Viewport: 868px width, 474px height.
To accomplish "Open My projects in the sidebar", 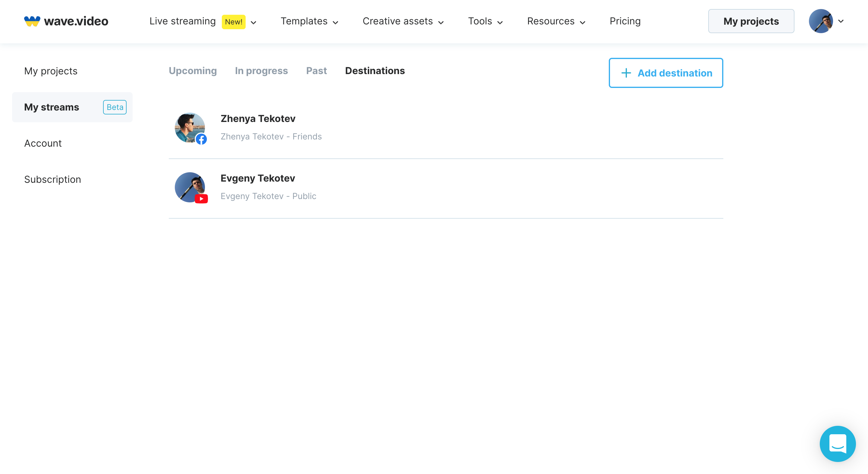I will [x=51, y=71].
